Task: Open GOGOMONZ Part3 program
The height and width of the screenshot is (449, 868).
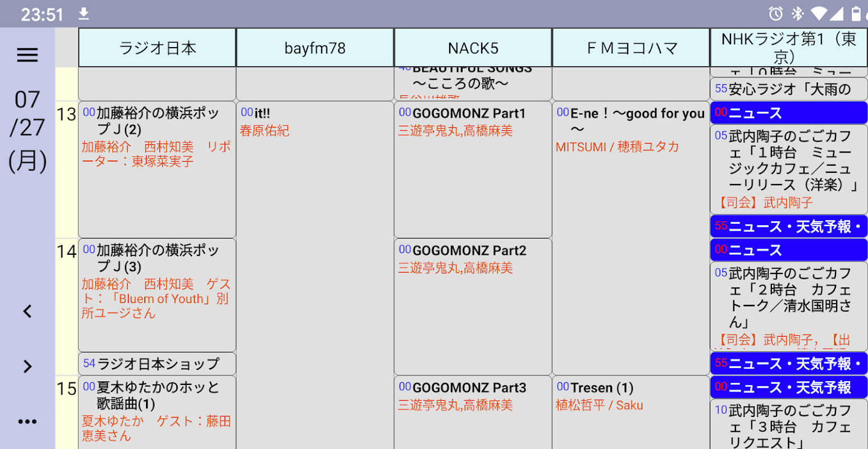Action: click(473, 413)
